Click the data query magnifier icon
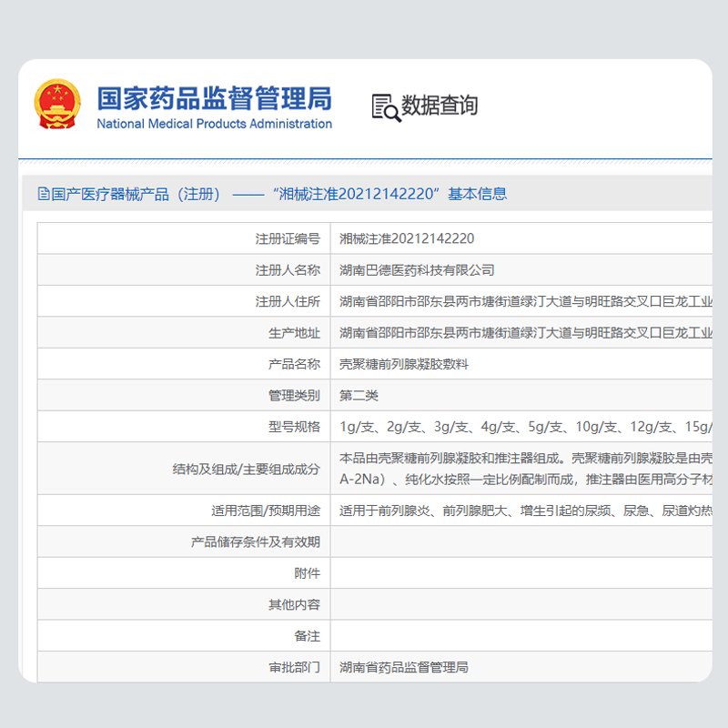 click(386, 107)
